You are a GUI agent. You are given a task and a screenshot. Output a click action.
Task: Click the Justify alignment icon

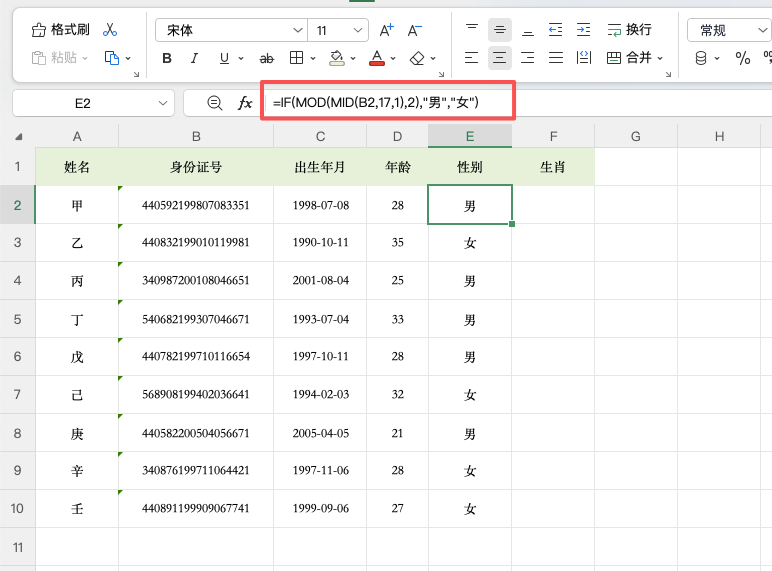[556, 58]
